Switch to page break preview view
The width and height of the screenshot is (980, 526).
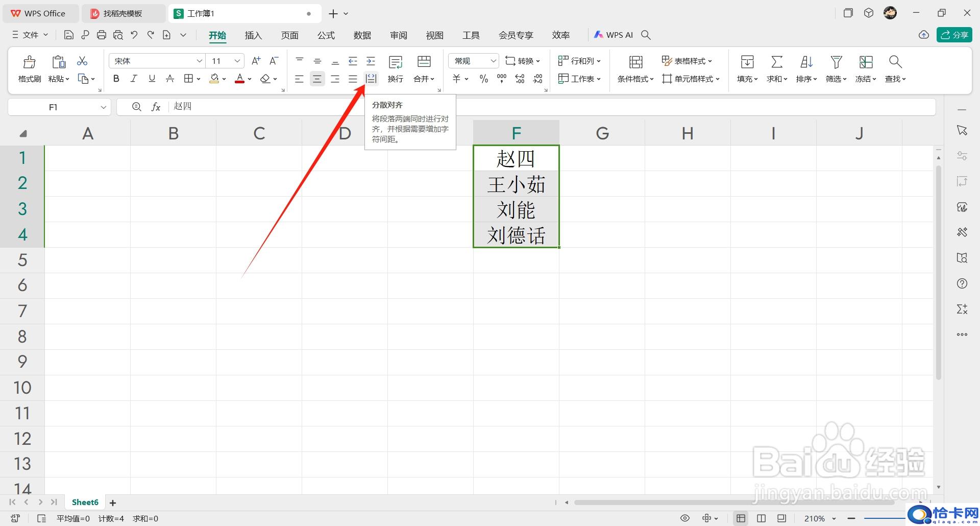(x=761, y=518)
